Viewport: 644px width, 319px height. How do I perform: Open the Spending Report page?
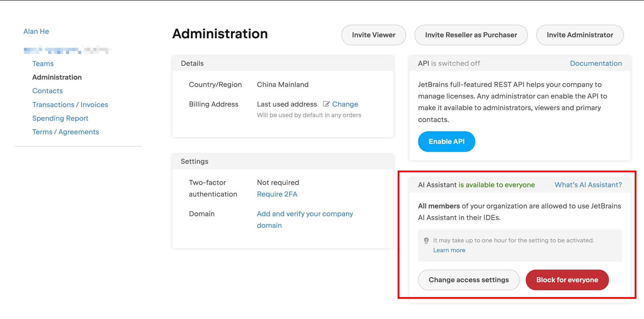tap(60, 118)
